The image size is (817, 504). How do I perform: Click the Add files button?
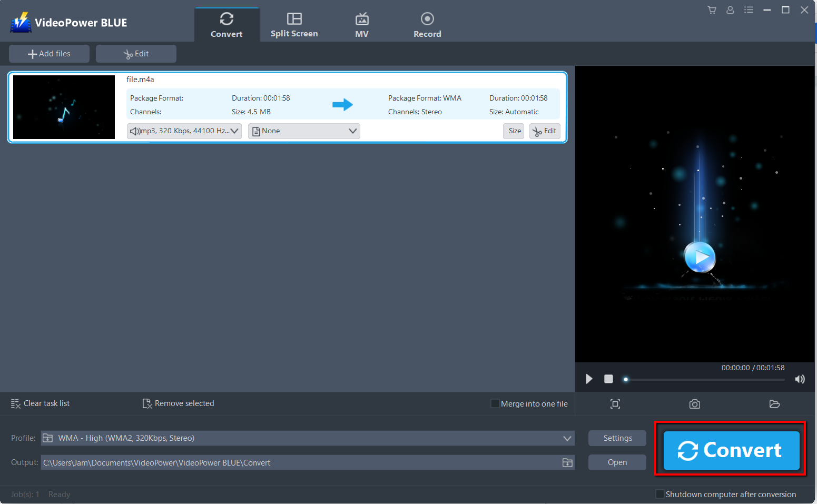click(49, 53)
